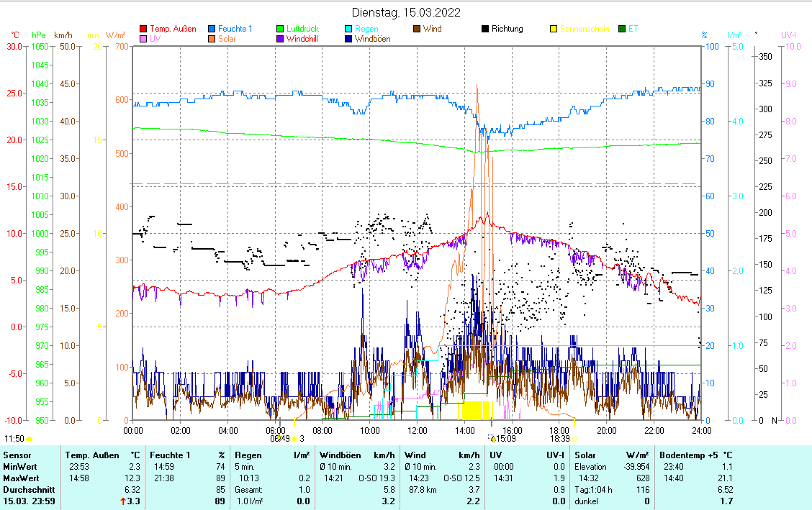The height and width of the screenshot is (510, 812).
Task: Click the pink UV legend square
Action: [x=143, y=40]
